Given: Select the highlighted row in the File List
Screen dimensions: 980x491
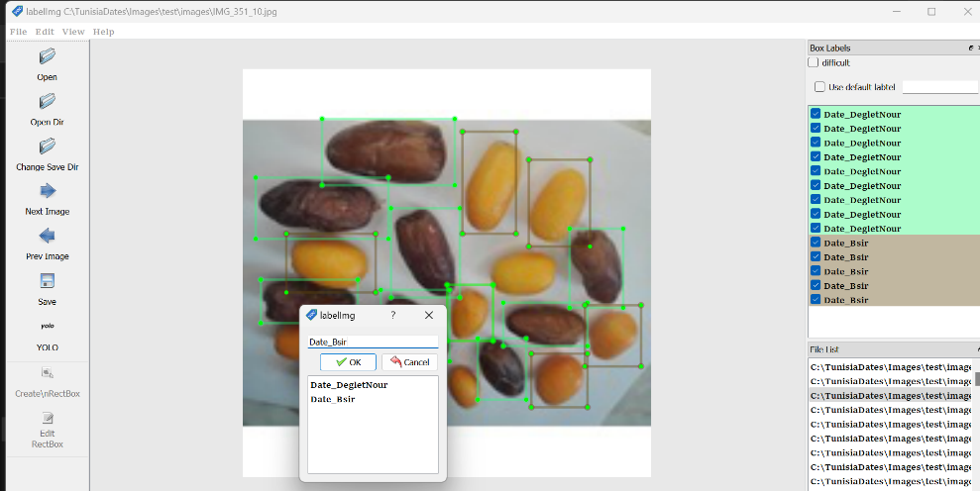Looking at the screenshot, I should (891, 396).
